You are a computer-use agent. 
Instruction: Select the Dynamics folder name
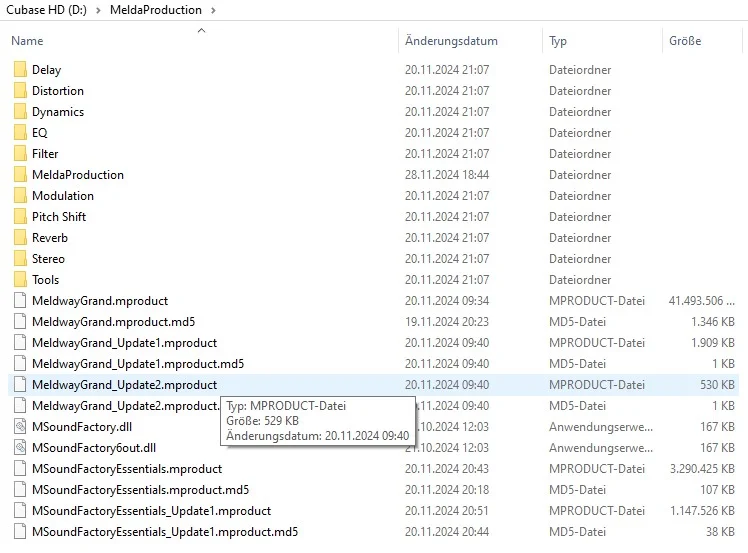58,112
